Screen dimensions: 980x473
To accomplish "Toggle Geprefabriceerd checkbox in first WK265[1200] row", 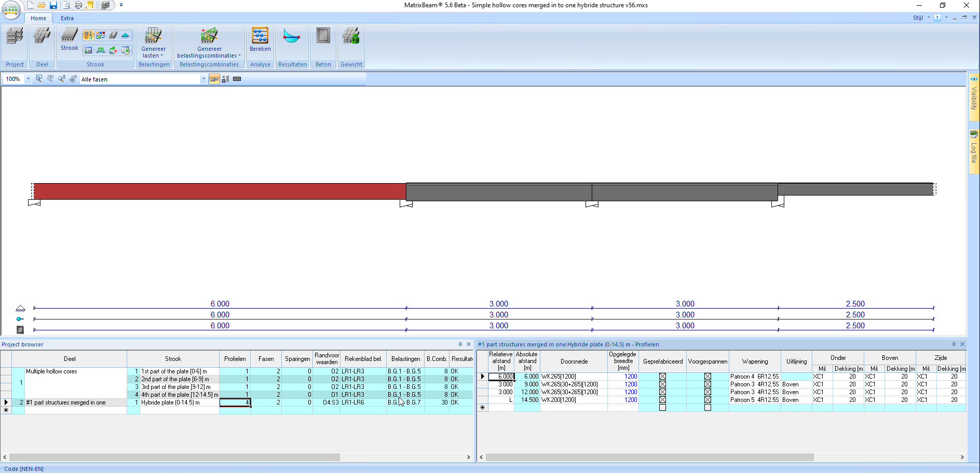I will (x=662, y=377).
